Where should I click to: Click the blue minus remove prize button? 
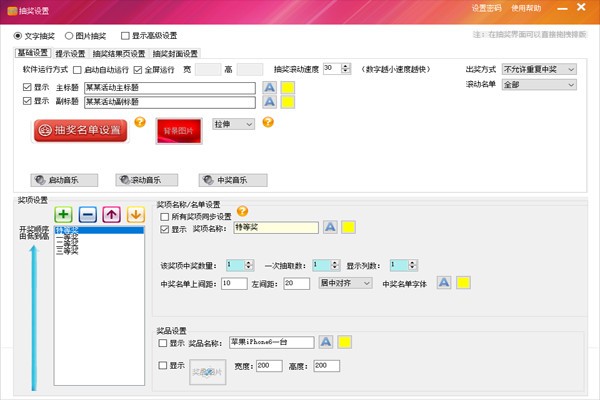pos(87,214)
